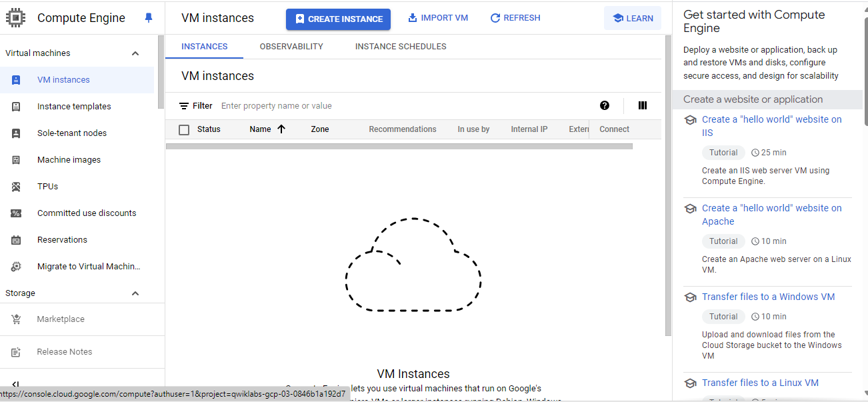868x402 pixels.
Task: Click the Status column header
Action: (209, 129)
